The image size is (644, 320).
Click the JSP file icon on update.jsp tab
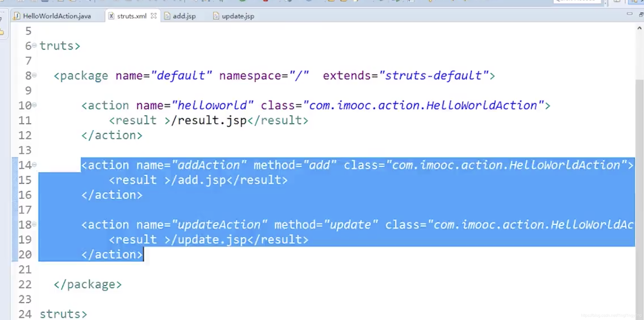pos(216,16)
